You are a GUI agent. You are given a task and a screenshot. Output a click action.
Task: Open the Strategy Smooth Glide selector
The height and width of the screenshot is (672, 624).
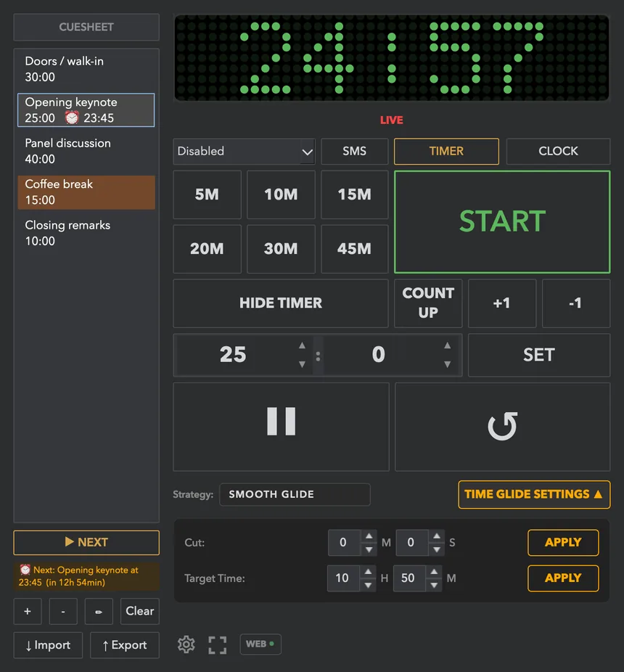(295, 495)
